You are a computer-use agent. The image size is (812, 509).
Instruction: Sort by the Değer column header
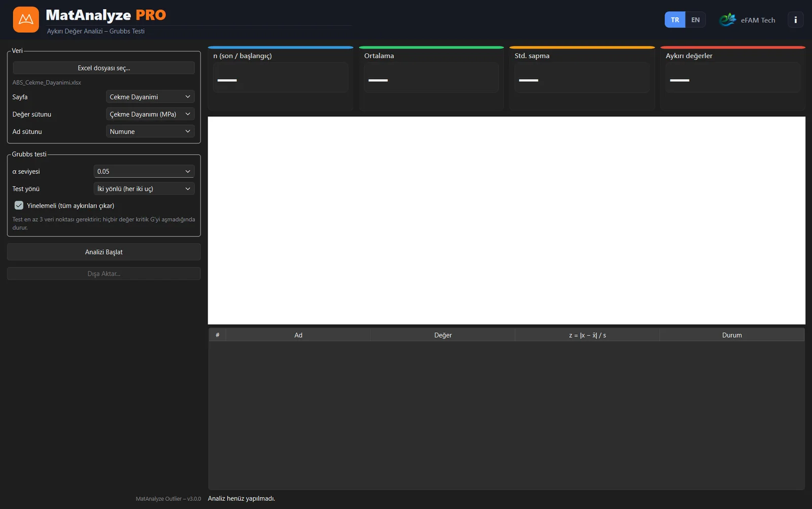pos(443,335)
